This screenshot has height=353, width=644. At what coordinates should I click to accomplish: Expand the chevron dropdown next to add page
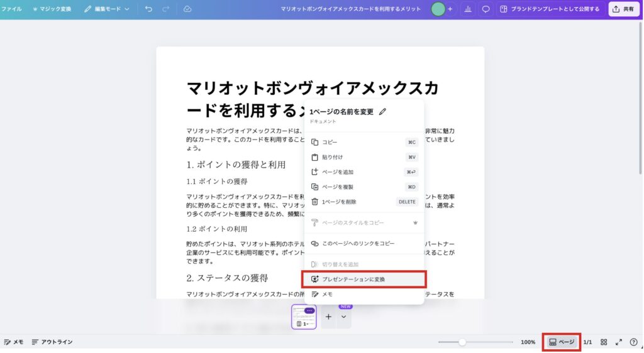[x=344, y=317]
